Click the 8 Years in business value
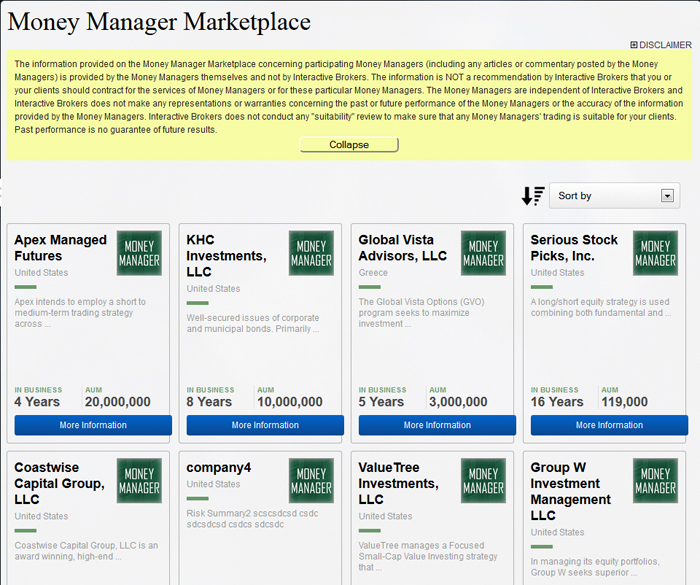700x585 pixels. pyautogui.click(x=209, y=402)
